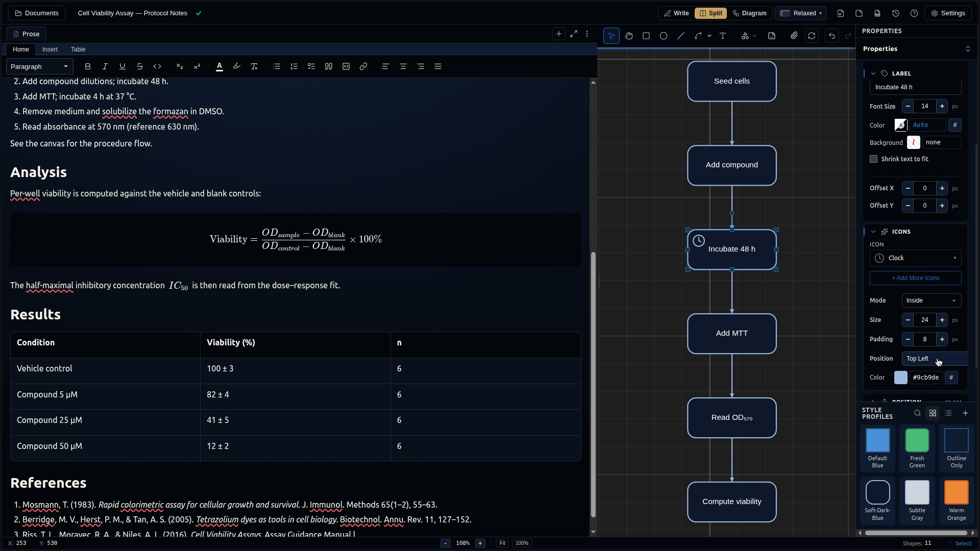
Task: Select the Hand pan tool
Action: coord(629,36)
